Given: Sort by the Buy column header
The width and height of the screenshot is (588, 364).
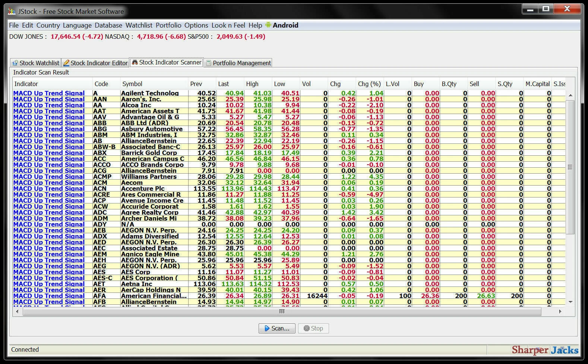Looking at the screenshot, I should tap(426, 84).
